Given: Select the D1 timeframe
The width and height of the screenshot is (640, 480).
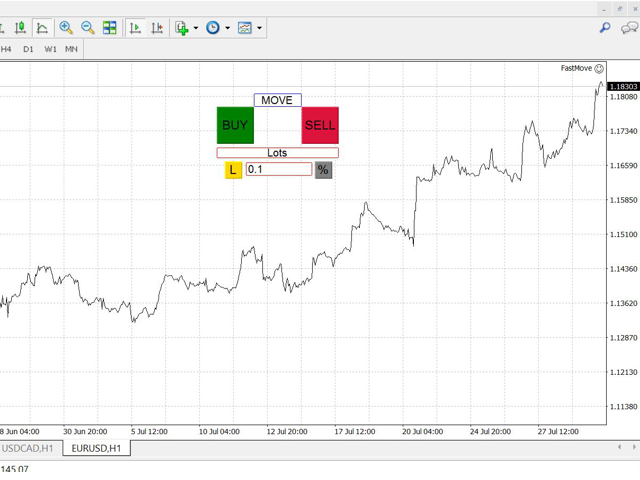Looking at the screenshot, I should (x=28, y=48).
